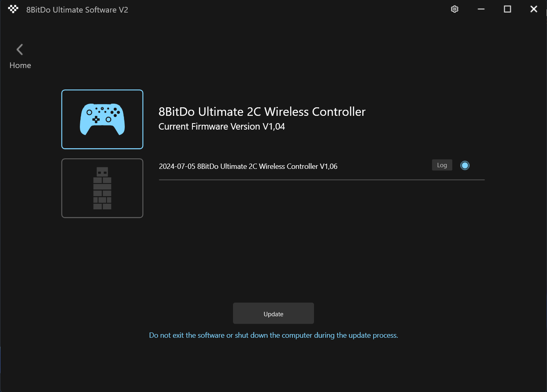Click the 8BitDo Ultimate 2C Wireless Controller heading
Screen dimensions: 547x392
(x=262, y=112)
